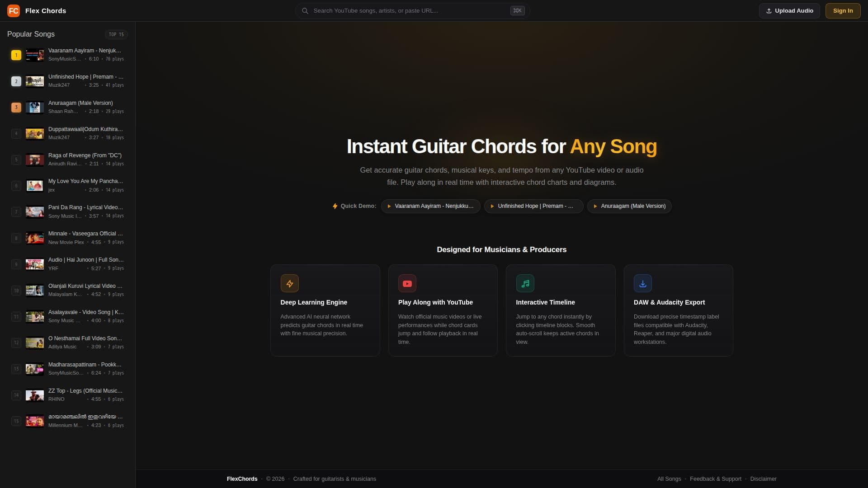The height and width of the screenshot is (488, 868).
Task: Click the TOP 15 badge
Action: [116, 34]
